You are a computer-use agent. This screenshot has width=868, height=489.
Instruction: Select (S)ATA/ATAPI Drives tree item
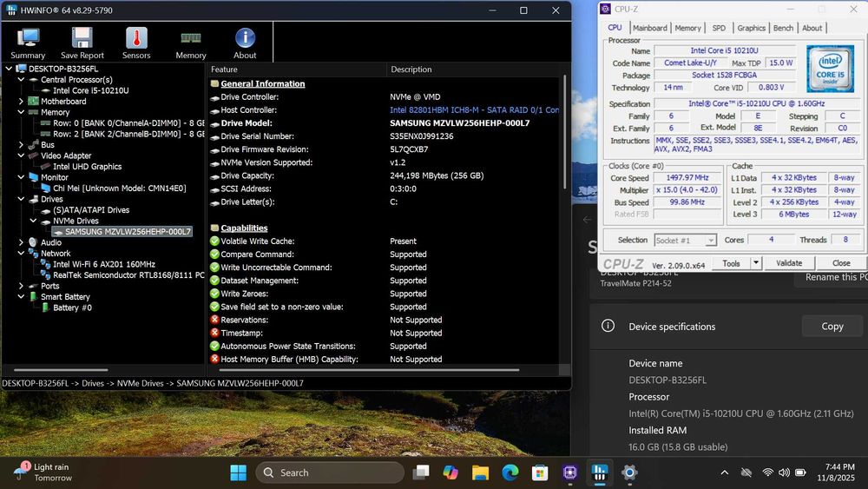point(91,210)
